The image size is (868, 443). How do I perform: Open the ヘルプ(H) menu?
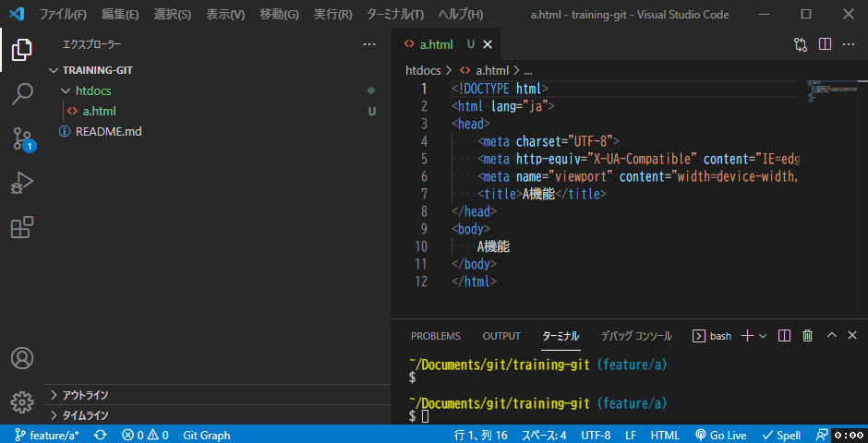click(x=461, y=15)
